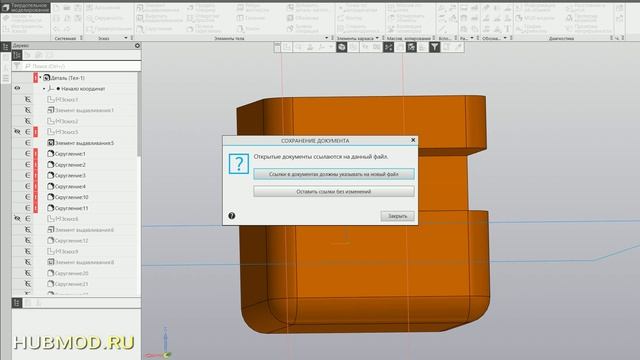The image size is (640, 360).
Task: Toggle excluded state icon on Скругление:12 row
Action: click(x=27, y=241)
